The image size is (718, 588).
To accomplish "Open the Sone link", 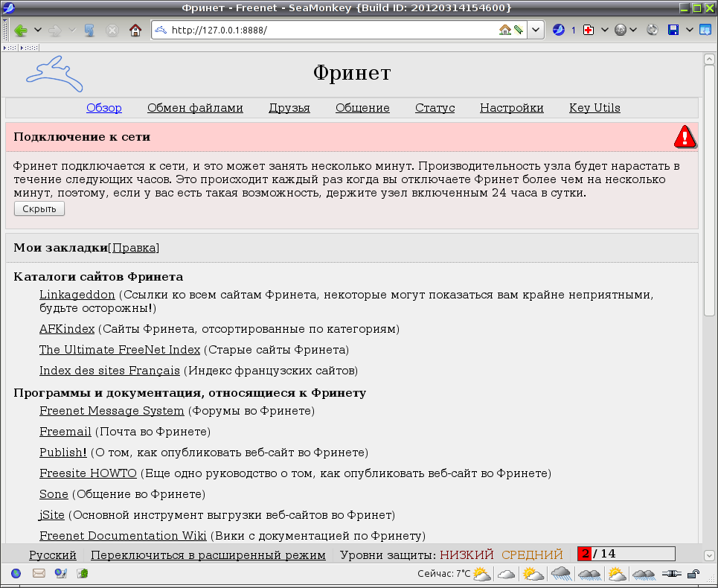I will (54, 494).
